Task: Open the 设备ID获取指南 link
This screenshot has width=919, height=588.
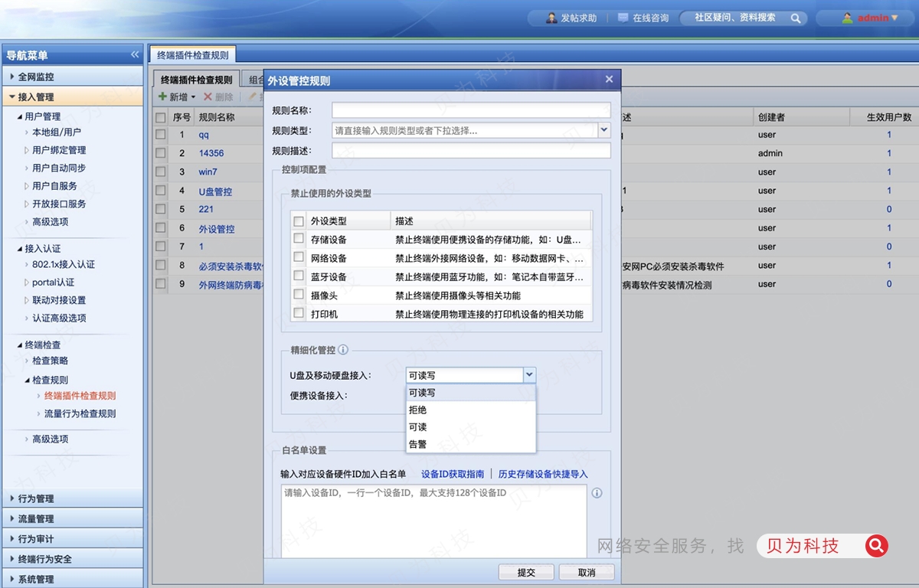Action: coord(453,474)
